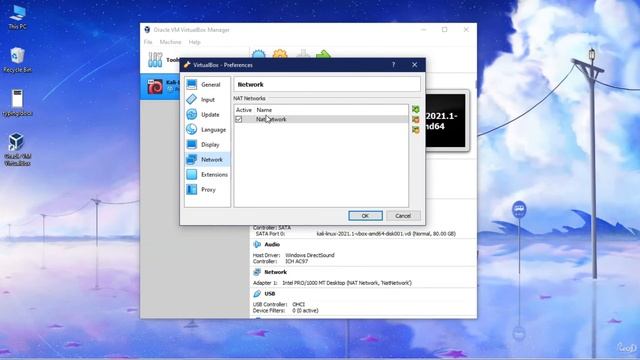Click the Network details section icon
The height and width of the screenshot is (360, 640).
257,272
